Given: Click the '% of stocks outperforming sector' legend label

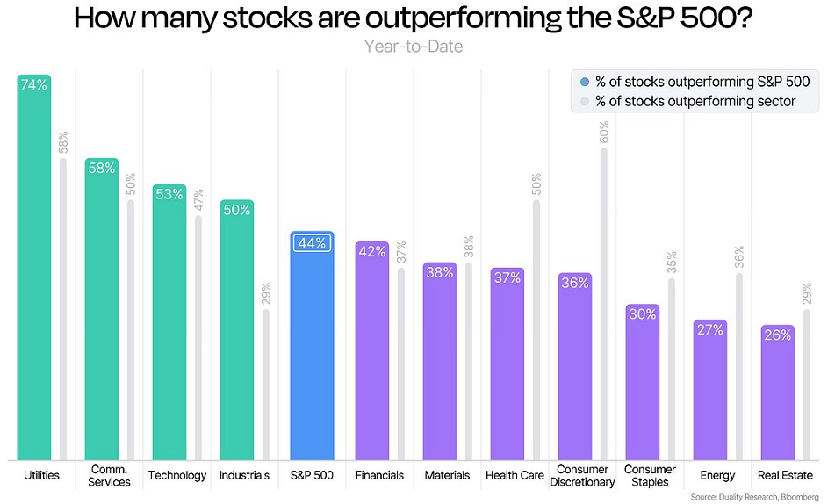Looking at the screenshot, I should [695, 102].
